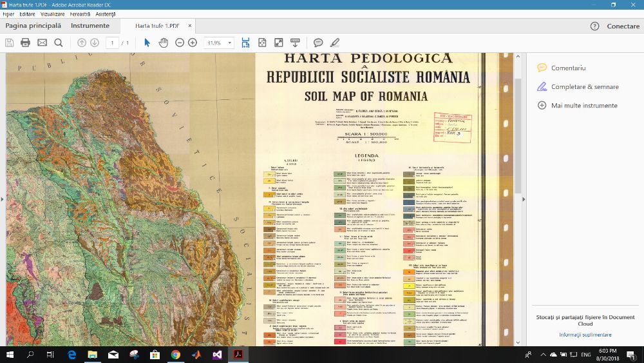Image resolution: width=644 pixels, height=363 pixels.
Task: Open the taskbar clock and date
Action: point(607,355)
